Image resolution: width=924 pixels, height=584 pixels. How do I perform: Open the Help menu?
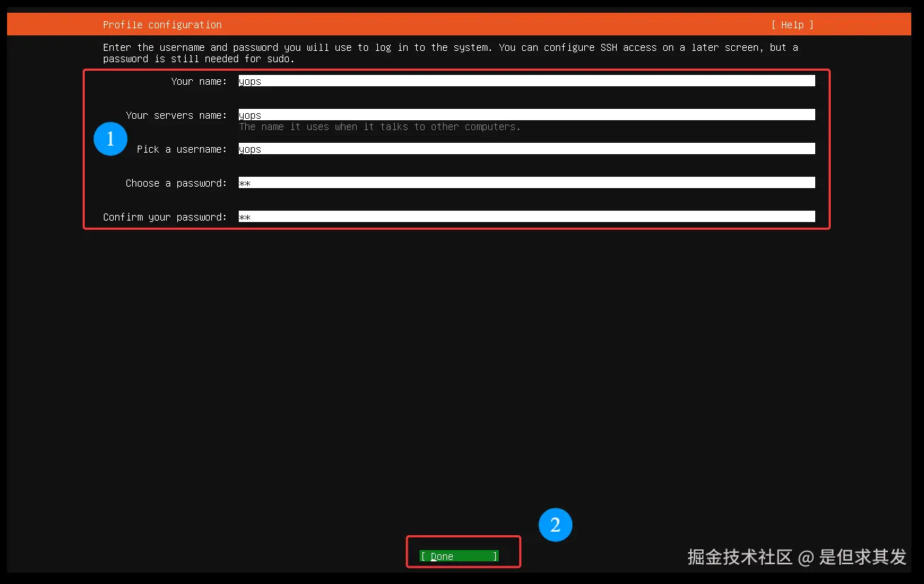[x=791, y=24]
